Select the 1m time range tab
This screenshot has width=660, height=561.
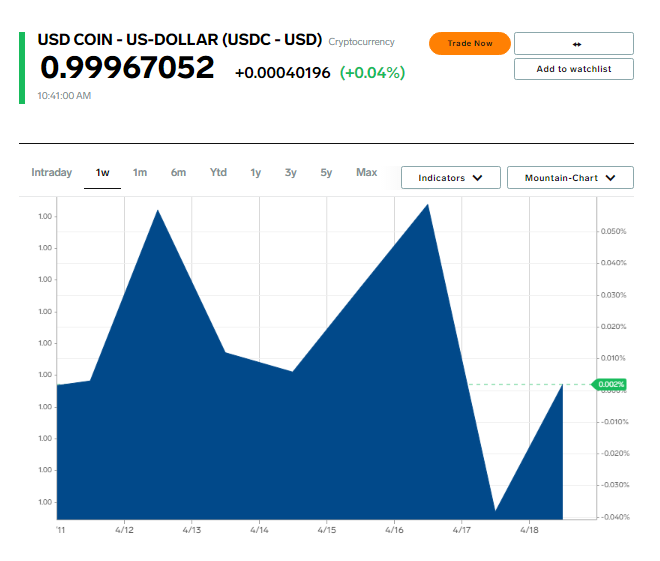[x=140, y=173]
